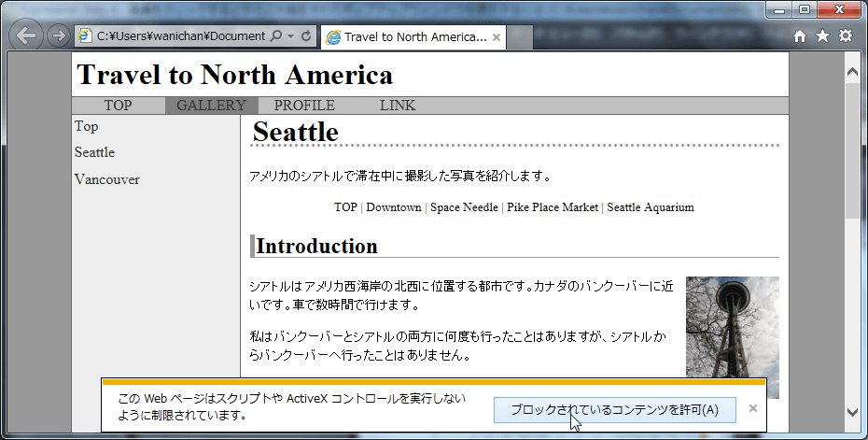Click the search magnifier in address bar
Image resolution: width=868 pixels, height=440 pixels.
275,36
